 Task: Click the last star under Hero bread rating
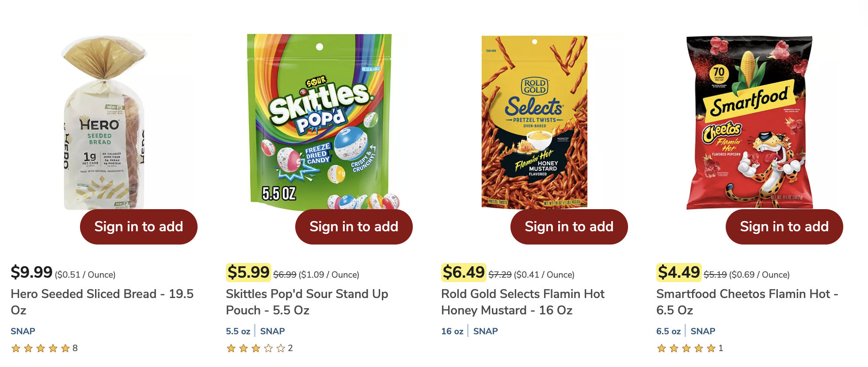[64, 348]
